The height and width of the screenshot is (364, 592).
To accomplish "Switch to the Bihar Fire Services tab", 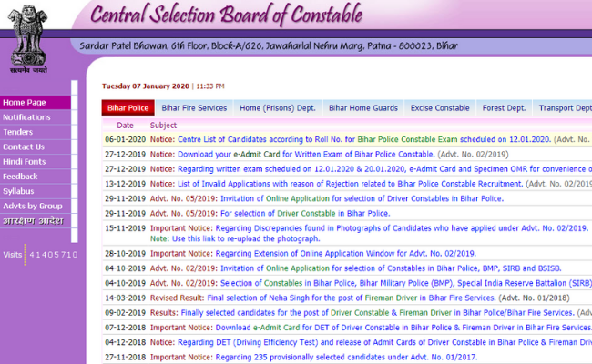I will tap(194, 108).
